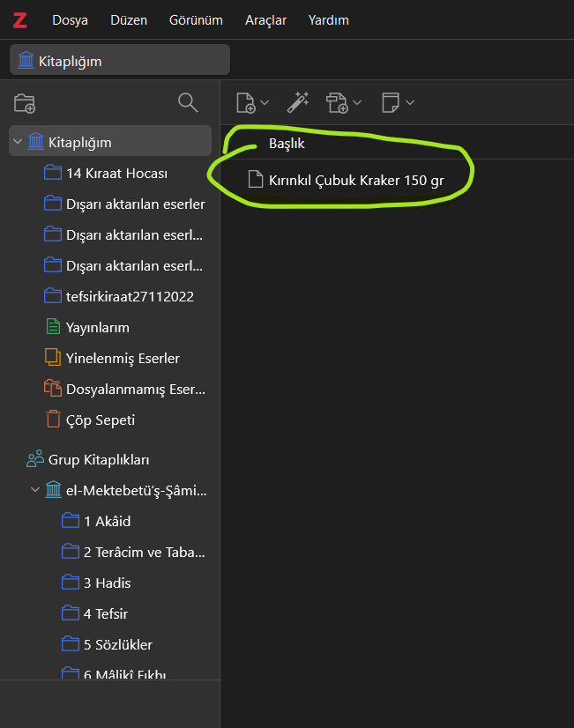Collapse the Kitaplığım tree chevron
The height and width of the screenshot is (728, 574).
click(18, 141)
